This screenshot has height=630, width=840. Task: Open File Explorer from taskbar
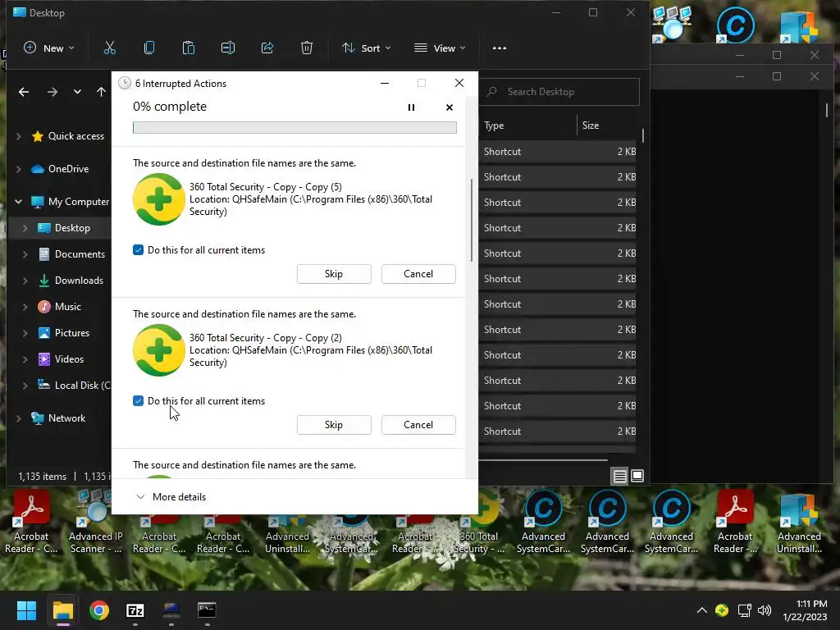coord(62,610)
